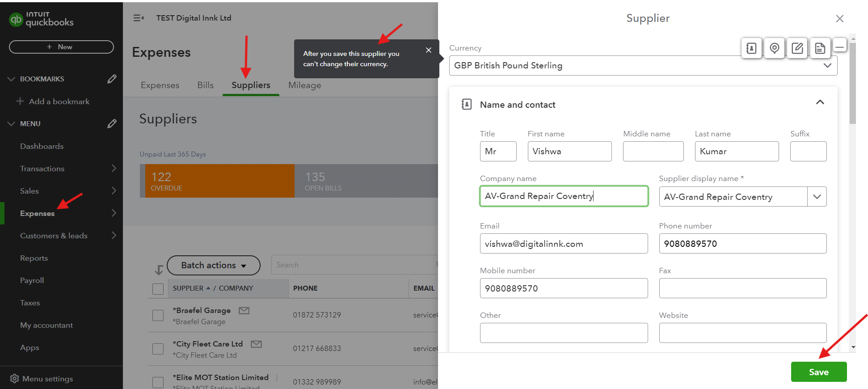Click the Website field
The image size is (868, 389).
pos(742,333)
